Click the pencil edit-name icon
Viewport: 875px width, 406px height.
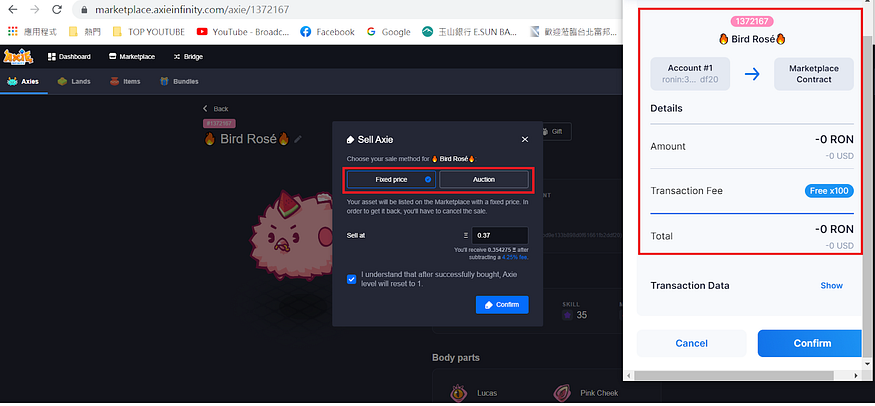tap(298, 139)
